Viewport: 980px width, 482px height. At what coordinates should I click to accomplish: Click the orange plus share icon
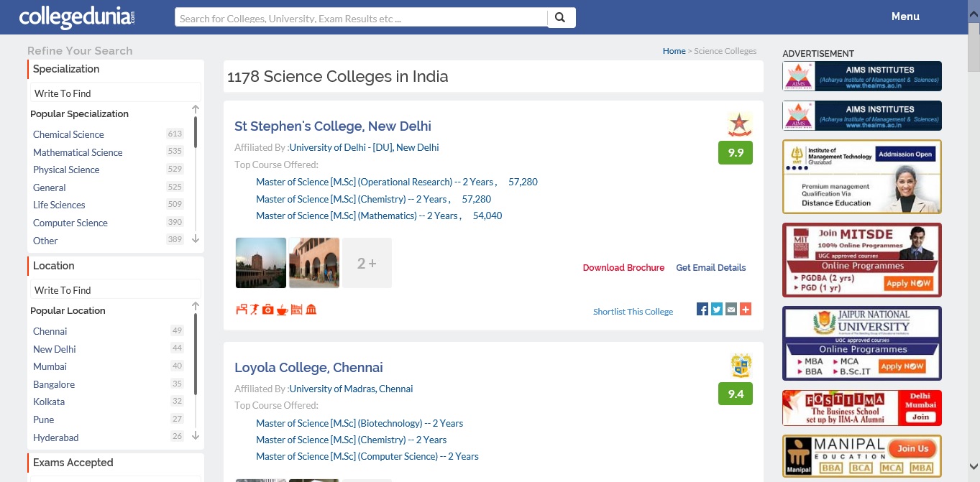746,310
